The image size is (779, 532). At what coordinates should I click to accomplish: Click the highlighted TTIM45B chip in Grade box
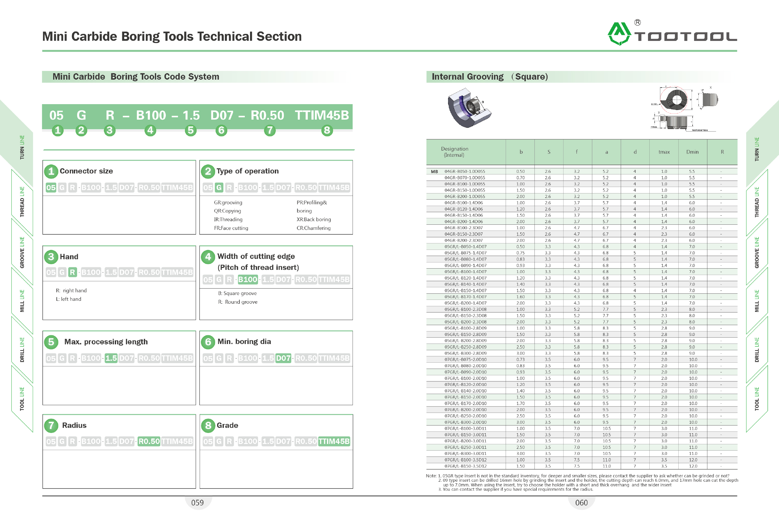pyautogui.click(x=334, y=441)
